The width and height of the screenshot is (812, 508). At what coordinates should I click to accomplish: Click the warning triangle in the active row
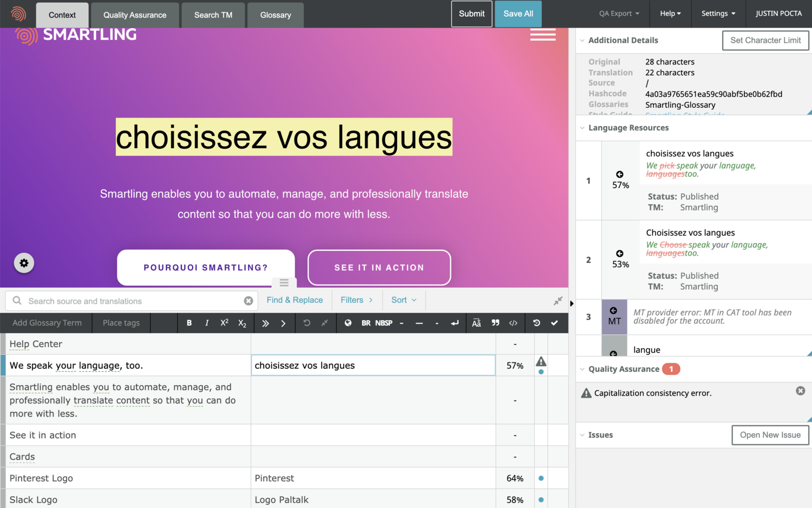tap(541, 361)
